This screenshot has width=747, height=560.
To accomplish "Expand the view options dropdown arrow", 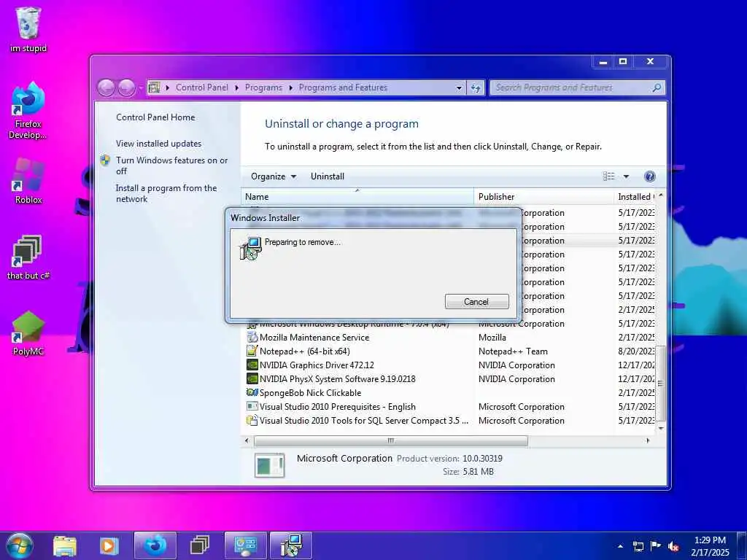I will (626, 176).
